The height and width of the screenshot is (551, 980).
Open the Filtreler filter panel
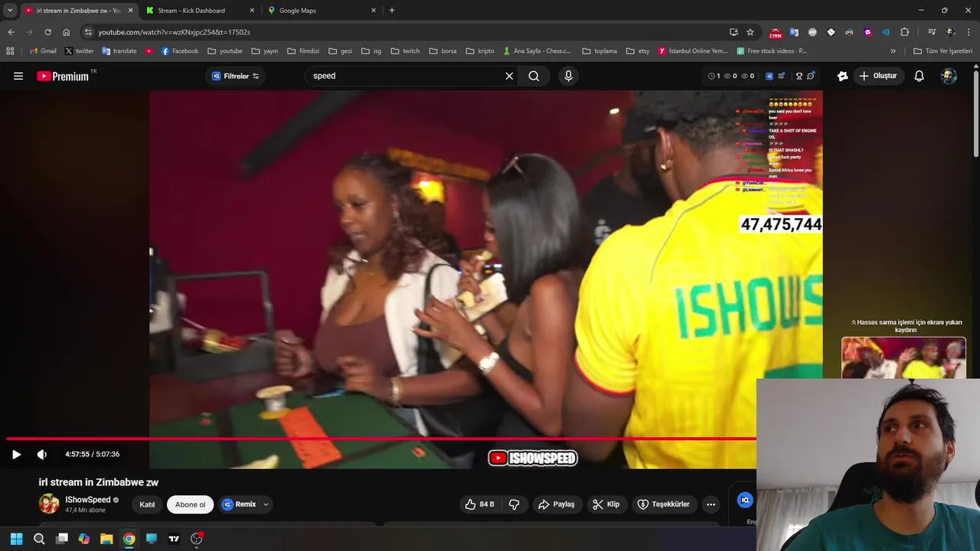(x=236, y=76)
